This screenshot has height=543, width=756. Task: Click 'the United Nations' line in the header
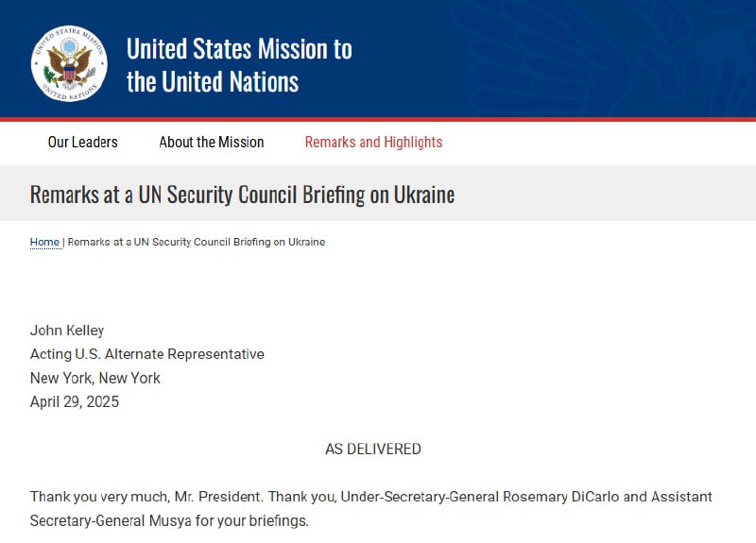[213, 82]
